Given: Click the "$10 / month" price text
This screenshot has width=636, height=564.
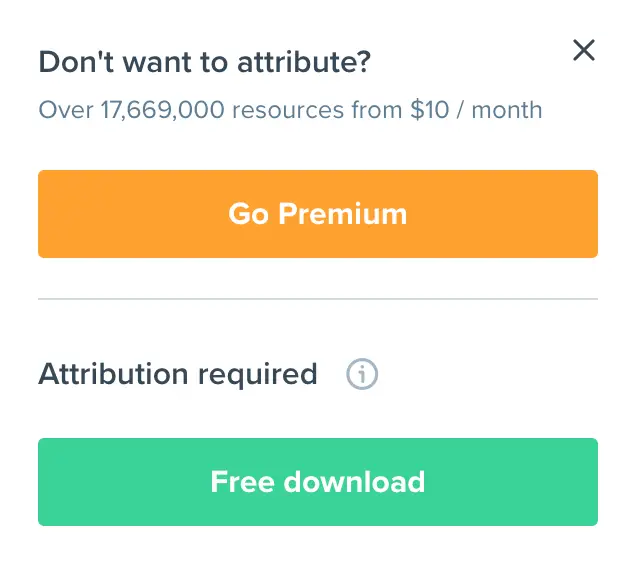Looking at the screenshot, I should click(476, 110).
